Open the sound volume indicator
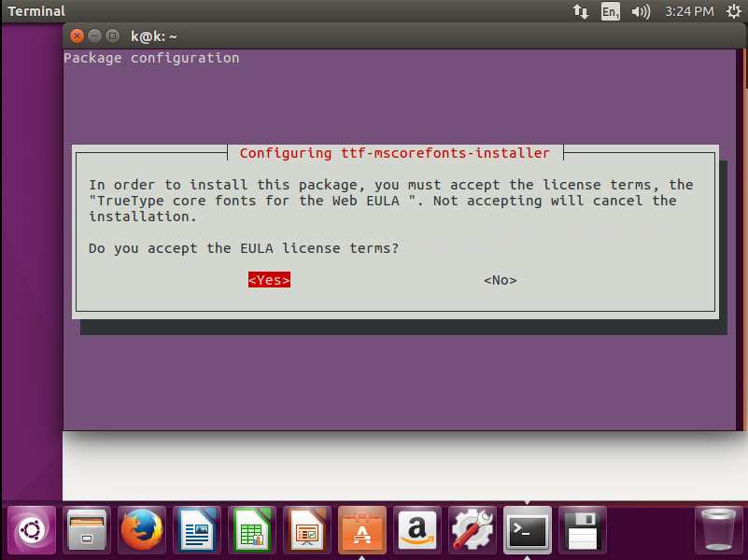748x560 pixels. 641,11
